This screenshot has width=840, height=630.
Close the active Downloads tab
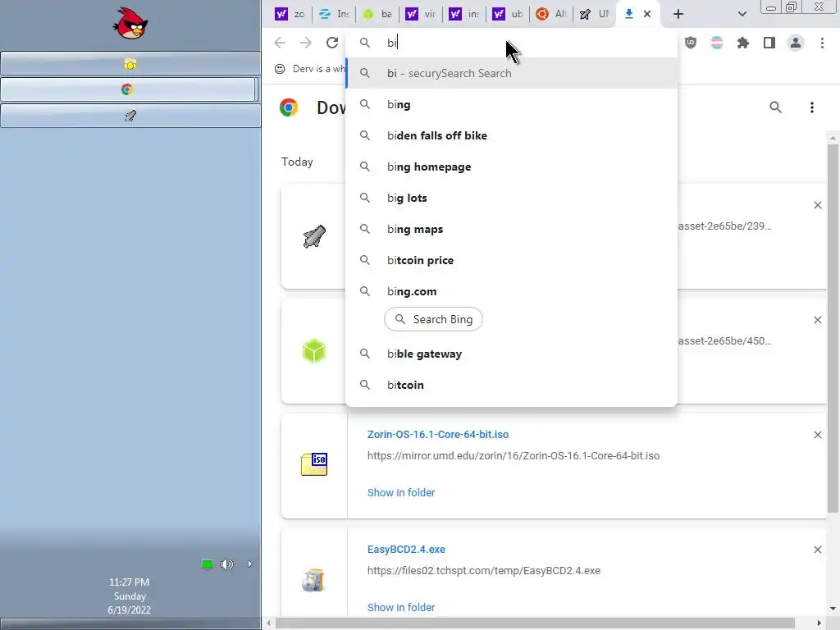coord(647,14)
